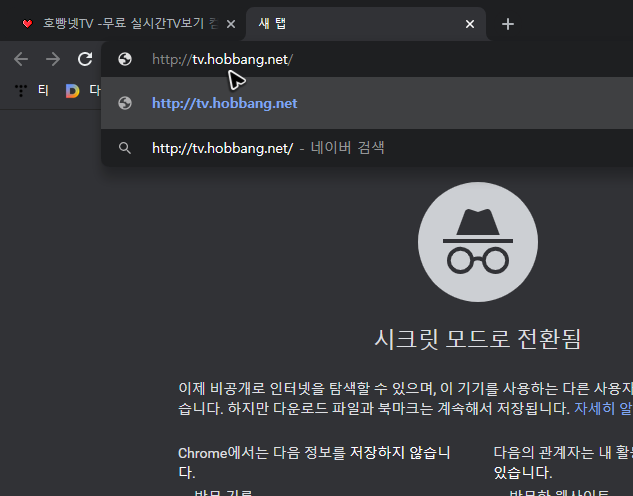Go back with the left arrow button
This screenshot has width=633, height=496.
pyautogui.click(x=21, y=59)
